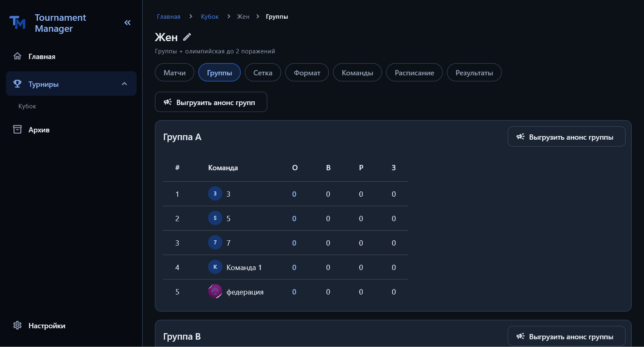
Task: Click the федерация team logo
Action: tap(215, 291)
